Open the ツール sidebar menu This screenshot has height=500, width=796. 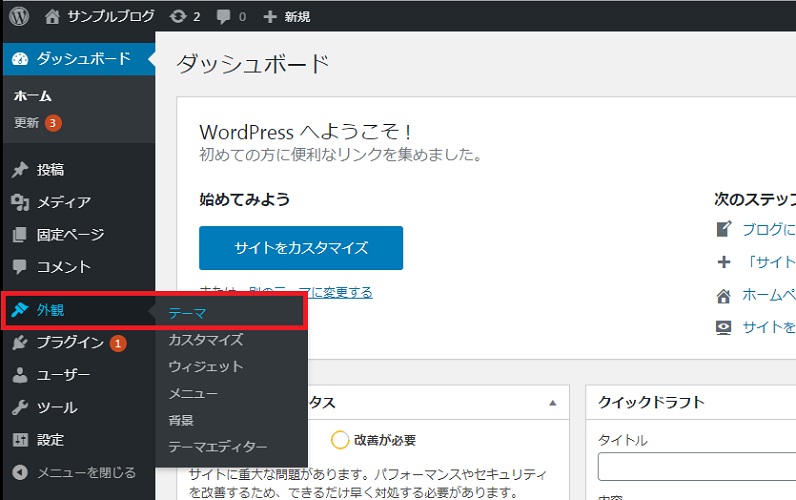[x=79, y=408]
